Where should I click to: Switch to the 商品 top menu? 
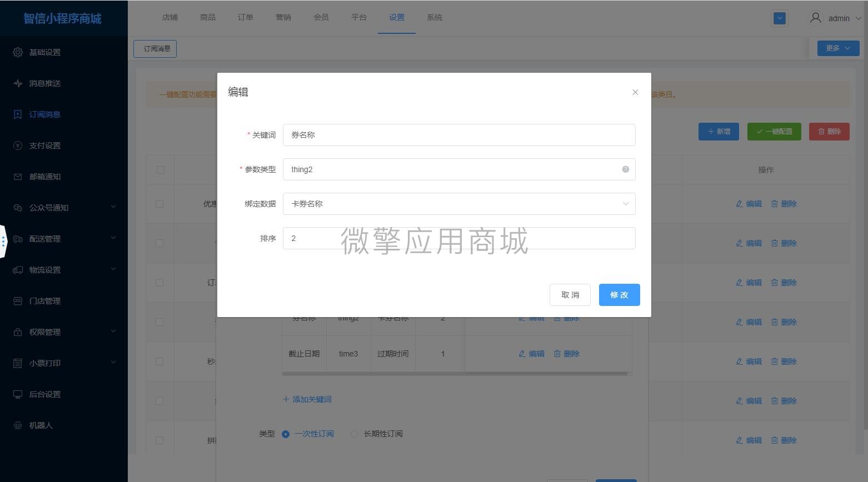[208, 17]
